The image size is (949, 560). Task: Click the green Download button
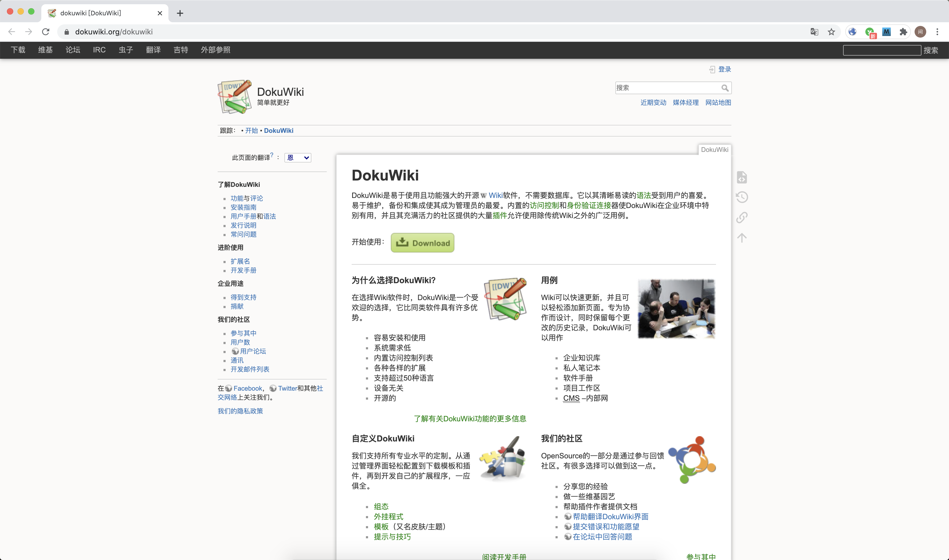[422, 243]
